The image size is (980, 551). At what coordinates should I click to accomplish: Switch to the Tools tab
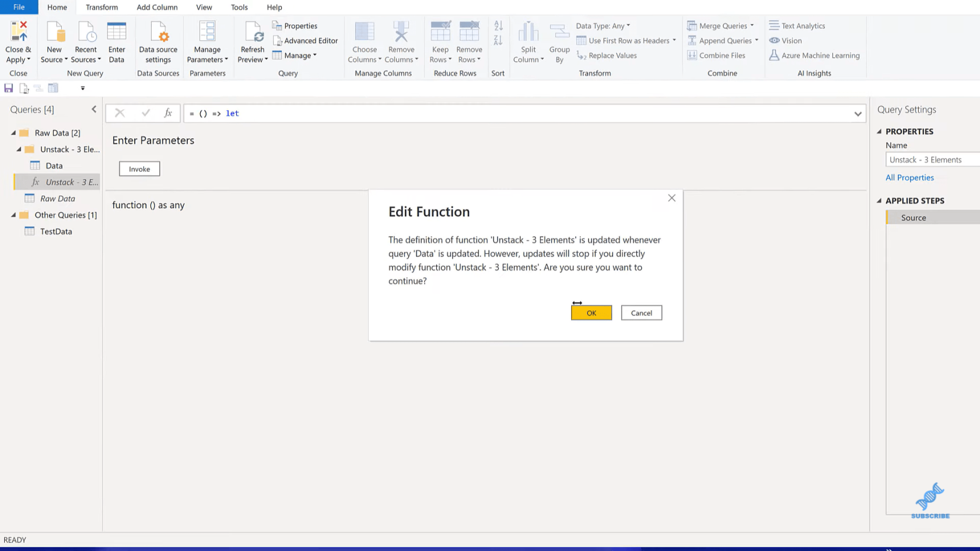point(239,7)
